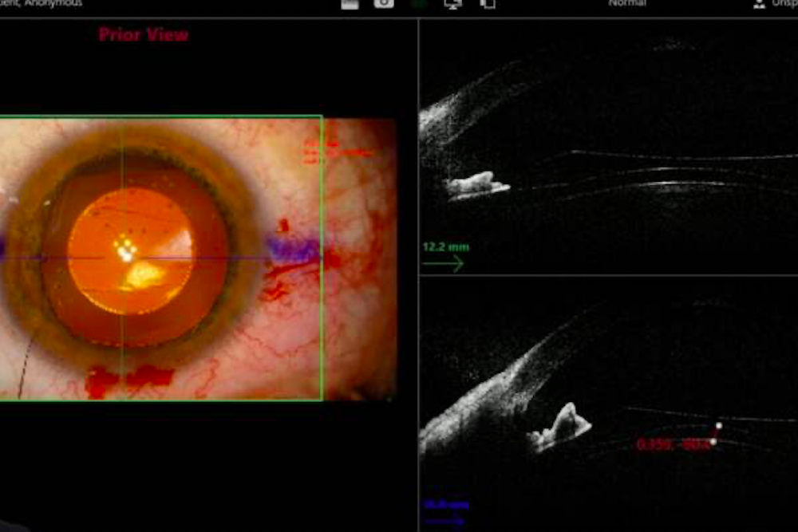Click the camera snapshot icon in top bar
The width and height of the screenshot is (798, 532).
(x=384, y=4)
